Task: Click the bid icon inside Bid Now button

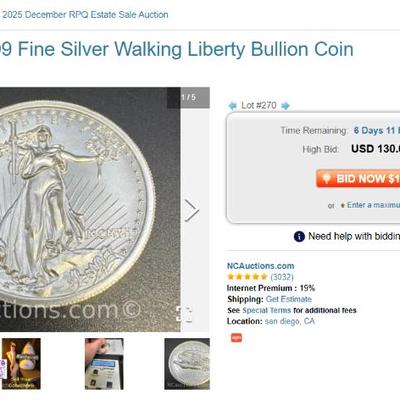Action: 327,178
